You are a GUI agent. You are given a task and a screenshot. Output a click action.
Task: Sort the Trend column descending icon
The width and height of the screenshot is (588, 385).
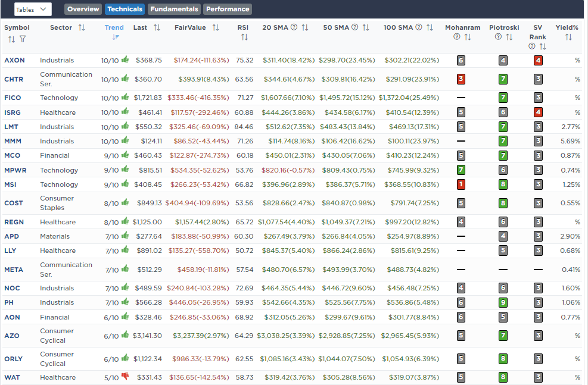tap(116, 37)
